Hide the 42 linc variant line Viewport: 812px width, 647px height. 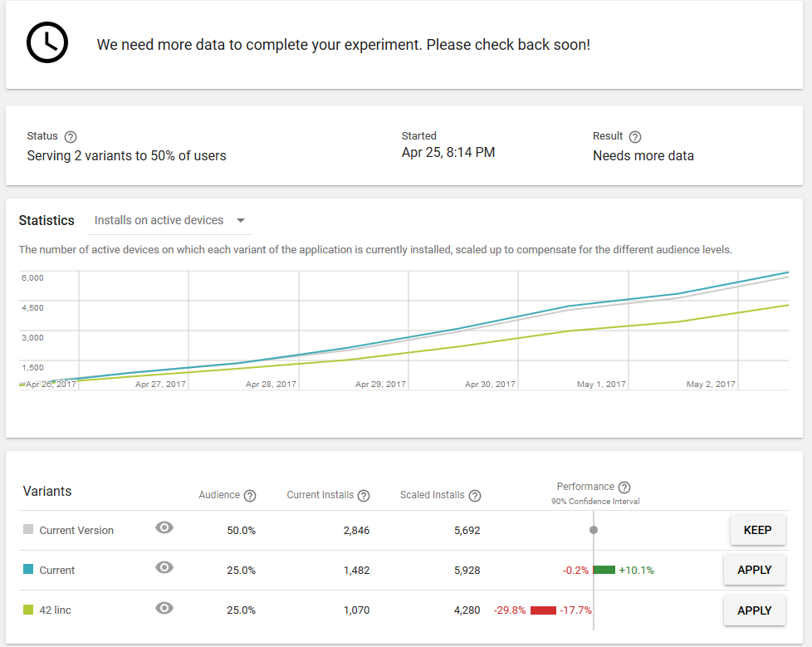164,608
